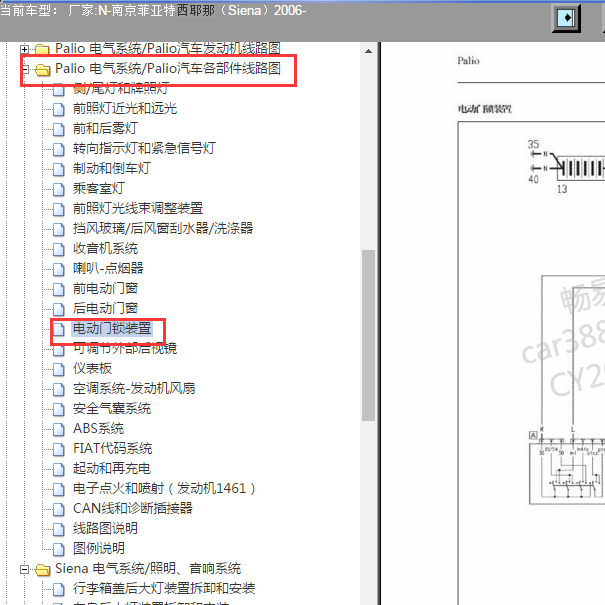Click the page icon beside 转向指示灯和紧急信号灯

point(59,149)
